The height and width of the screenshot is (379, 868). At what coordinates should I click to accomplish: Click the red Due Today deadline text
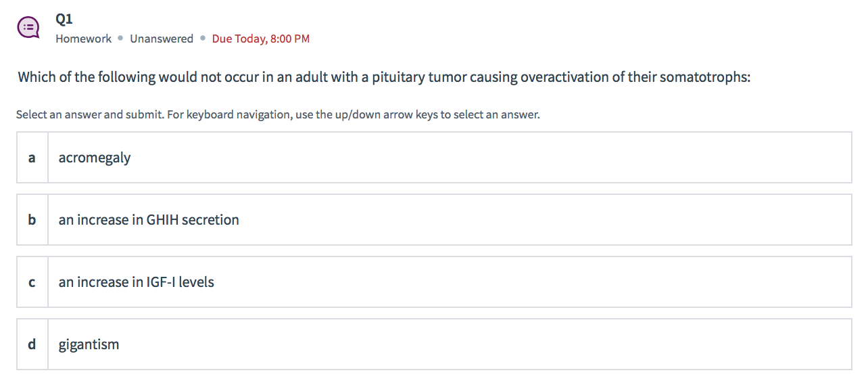[260, 39]
